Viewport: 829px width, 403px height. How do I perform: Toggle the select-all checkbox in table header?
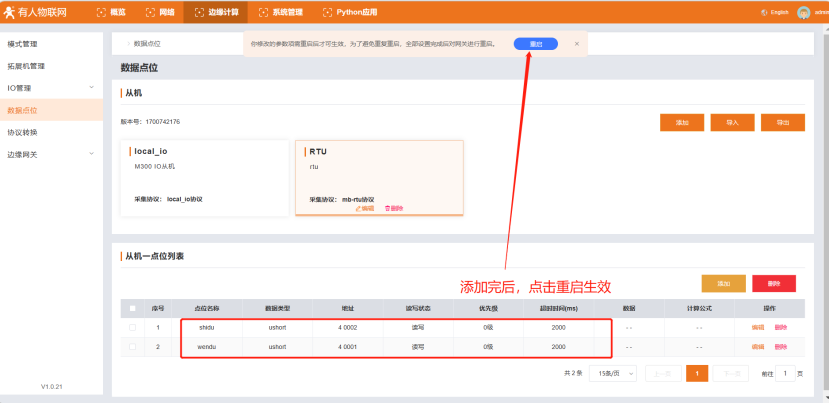(133, 308)
